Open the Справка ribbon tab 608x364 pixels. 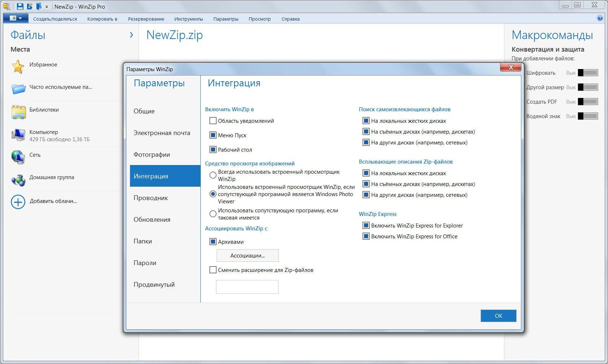point(291,19)
